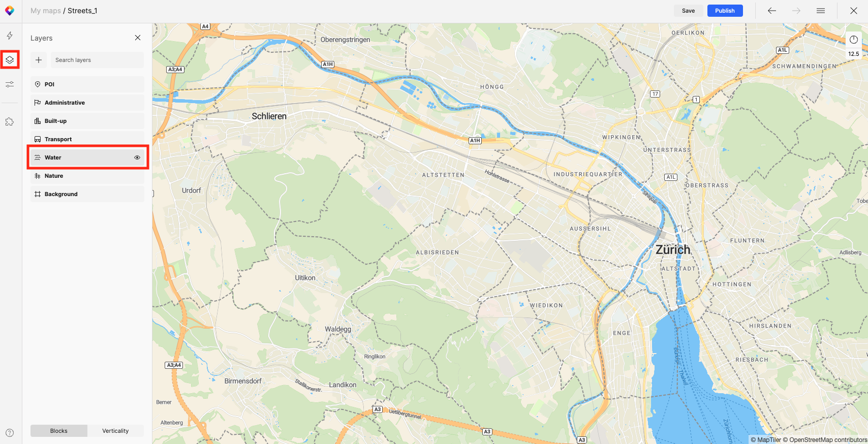Viewport: 868px width, 444px height.
Task: Select the Layers stack icon in sidebar
Action: pos(10,60)
